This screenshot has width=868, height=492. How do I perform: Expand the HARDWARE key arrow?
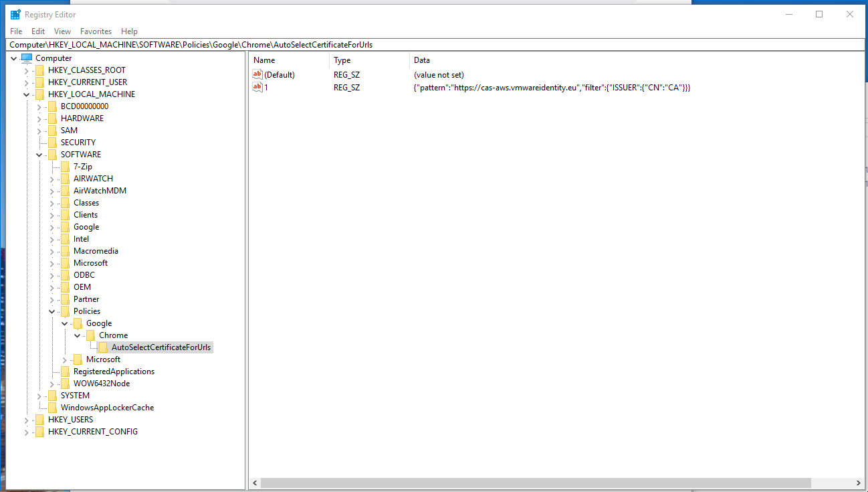(x=39, y=118)
